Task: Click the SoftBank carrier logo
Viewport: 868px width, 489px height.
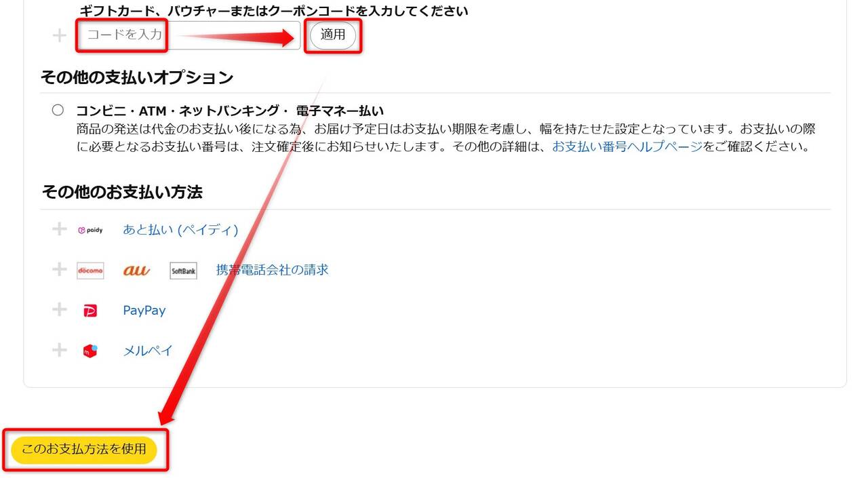Action: click(x=183, y=271)
